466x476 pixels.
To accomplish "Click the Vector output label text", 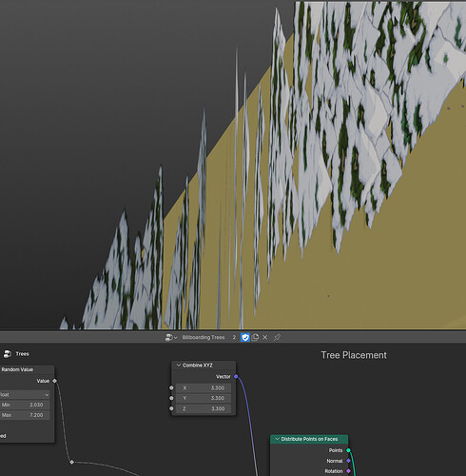I will point(223,376).
